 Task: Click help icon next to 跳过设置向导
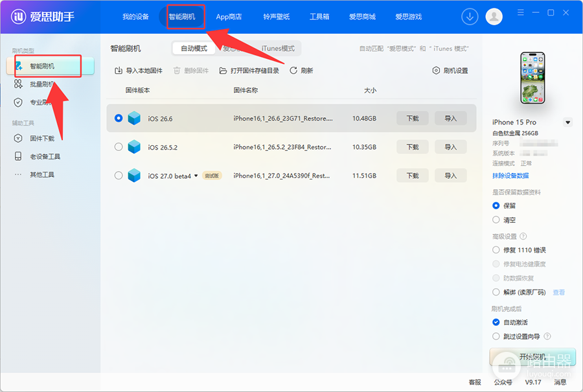547,336
